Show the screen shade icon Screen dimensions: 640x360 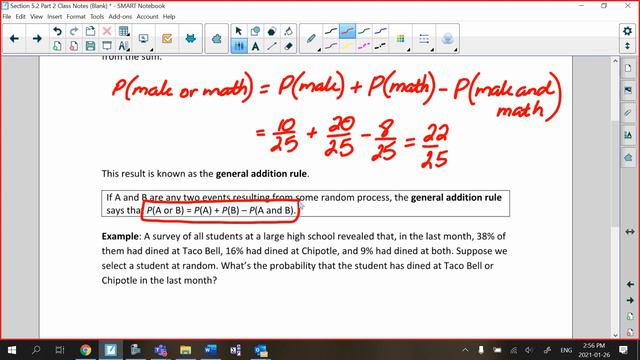(x=107, y=46)
